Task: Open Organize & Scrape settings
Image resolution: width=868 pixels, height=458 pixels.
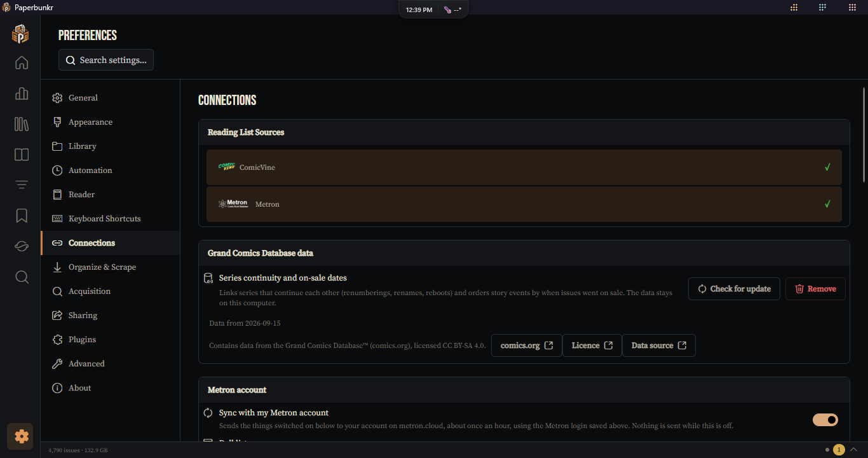Action: point(111,267)
